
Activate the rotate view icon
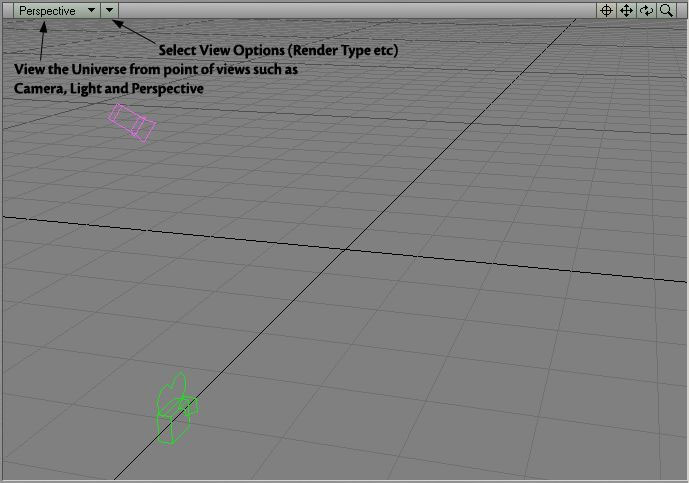[646, 11]
